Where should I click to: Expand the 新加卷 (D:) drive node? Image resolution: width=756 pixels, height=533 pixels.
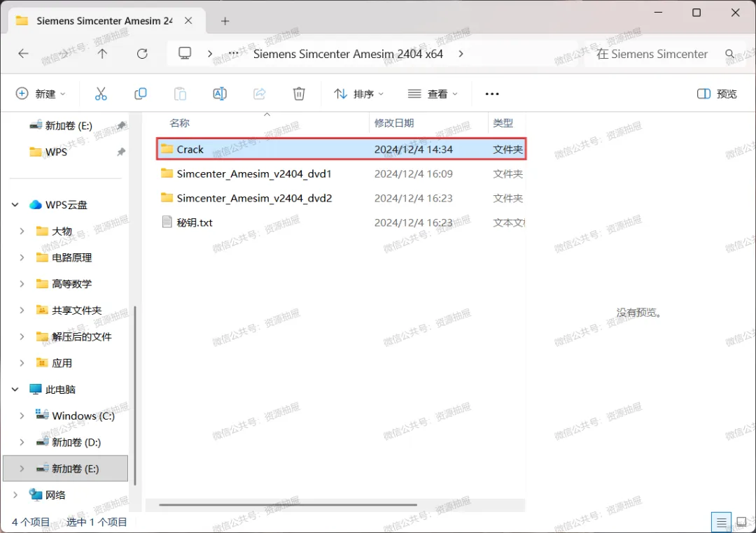tap(22, 442)
